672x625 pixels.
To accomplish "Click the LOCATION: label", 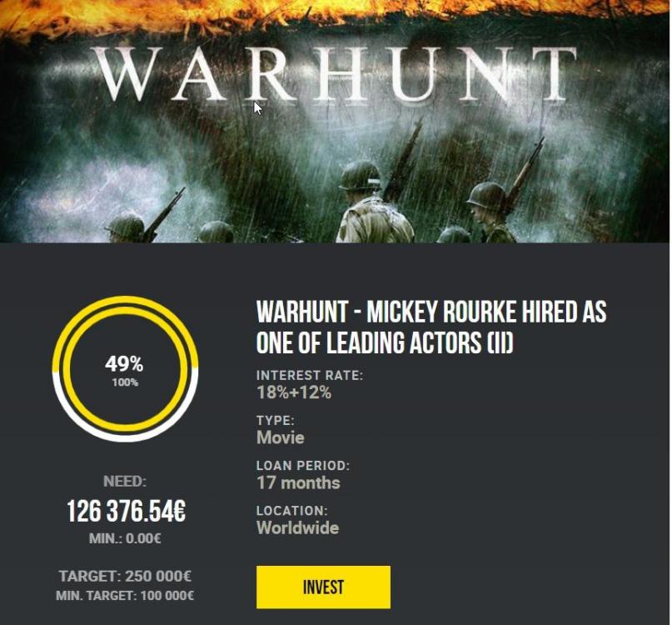I will [291, 511].
